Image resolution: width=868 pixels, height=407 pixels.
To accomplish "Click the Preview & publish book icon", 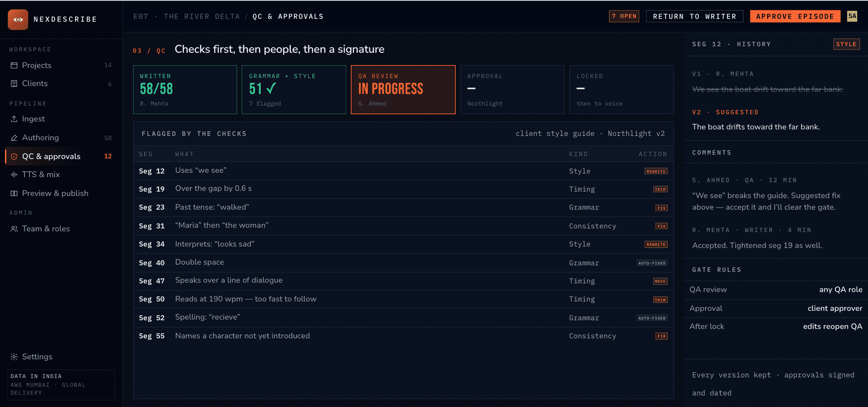I will coord(14,193).
